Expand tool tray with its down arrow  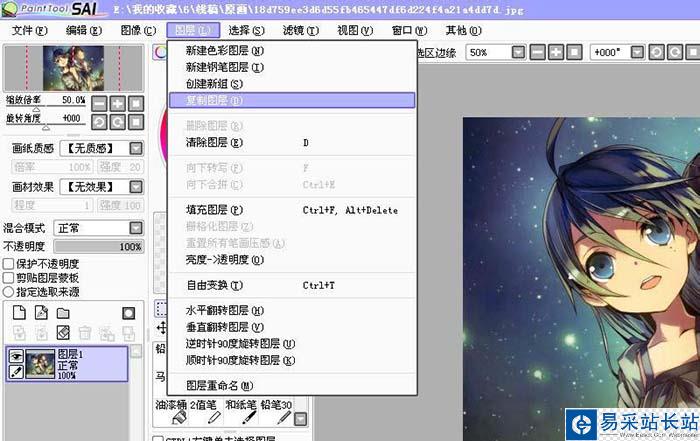(301, 419)
